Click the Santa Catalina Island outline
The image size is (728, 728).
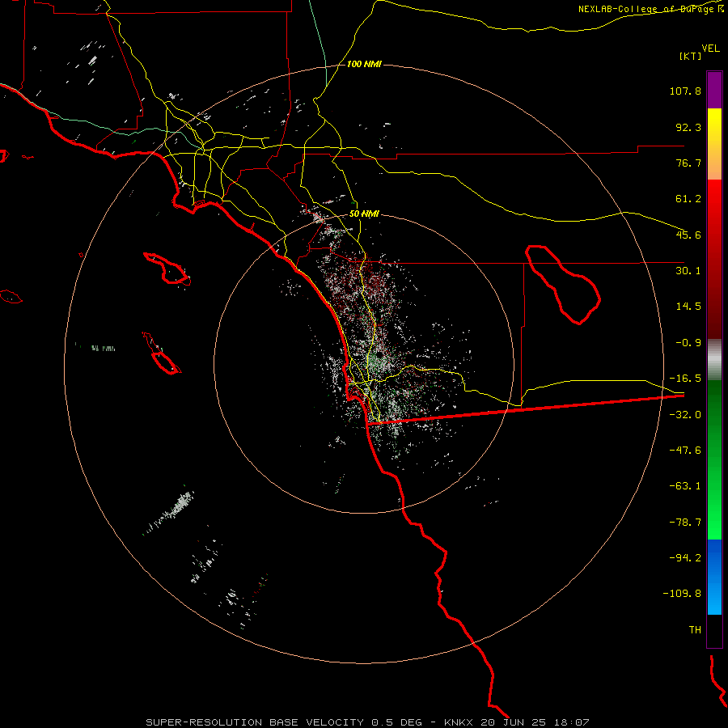coord(167,269)
